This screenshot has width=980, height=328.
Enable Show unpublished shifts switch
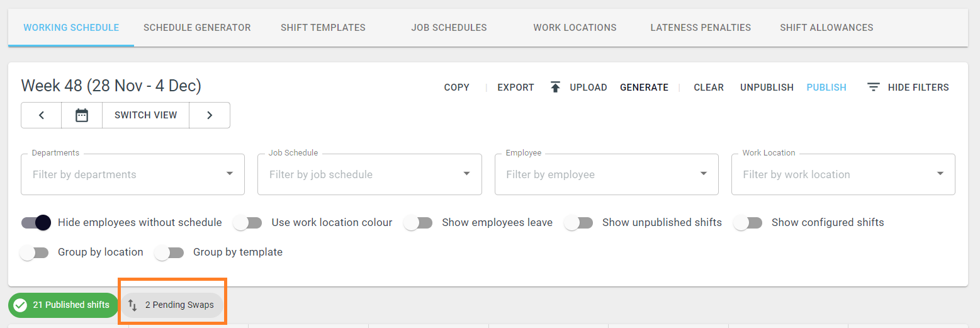pos(578,222)
